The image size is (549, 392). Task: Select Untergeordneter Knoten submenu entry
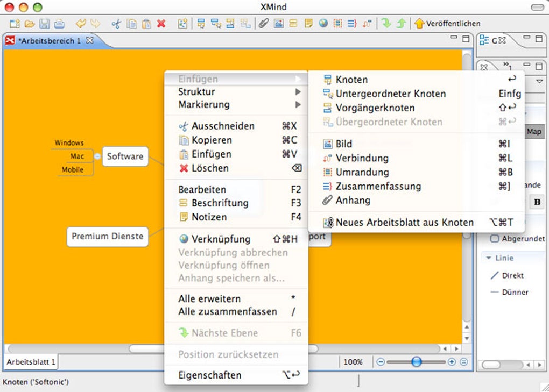pyautogui.click(x=416, y=94)
